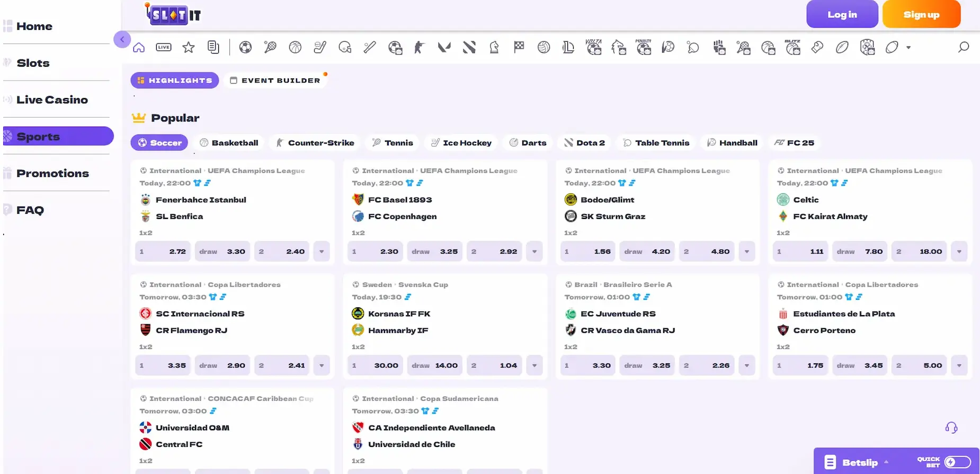This screenshot has height=474, width=980.
Task: Select the checkered racing flag icon
Action: (x=519, y=47)
